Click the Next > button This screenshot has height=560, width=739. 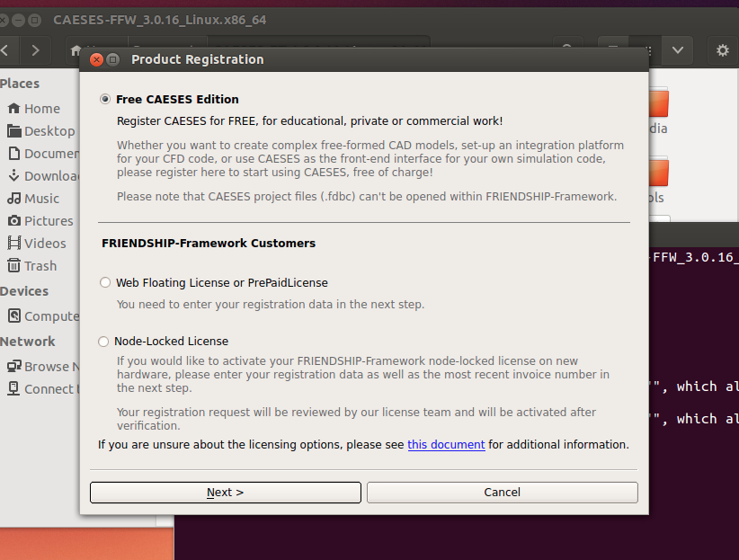click(226, 492)
